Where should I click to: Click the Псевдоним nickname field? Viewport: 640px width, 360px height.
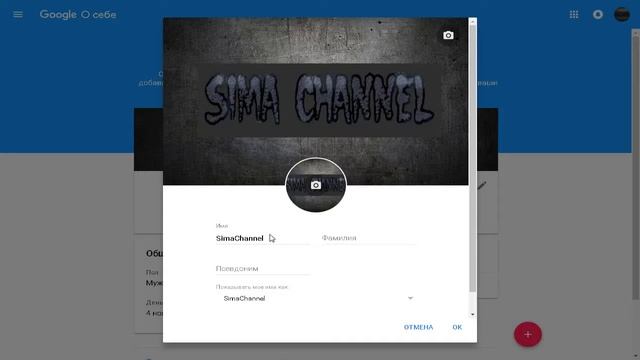tap(263, 269)
